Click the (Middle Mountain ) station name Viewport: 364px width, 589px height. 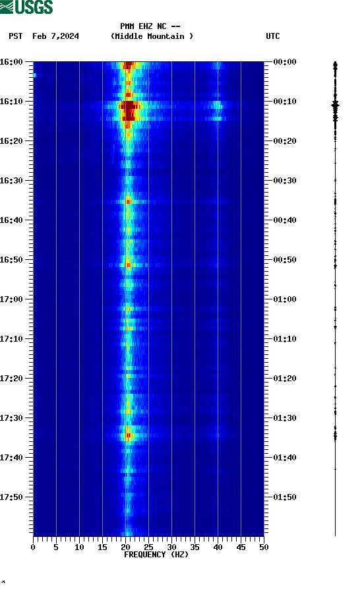pyautogui.click(x=152, y=36)
